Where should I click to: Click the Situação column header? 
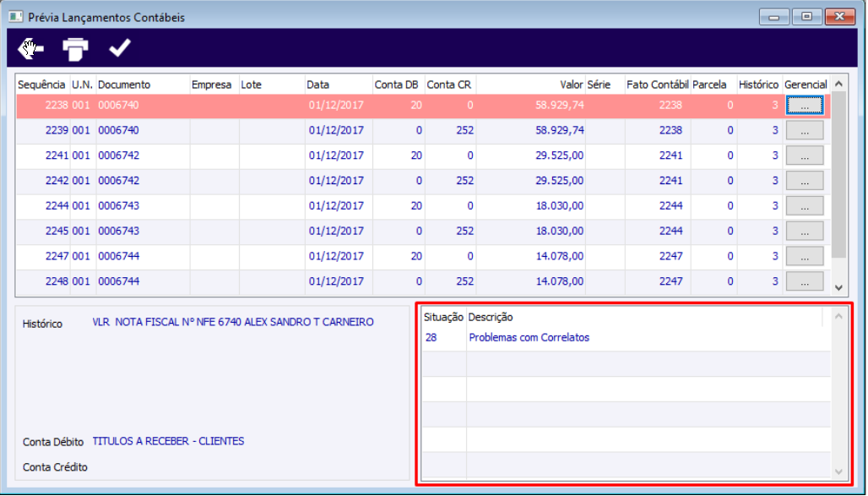(x=443, y=318)
